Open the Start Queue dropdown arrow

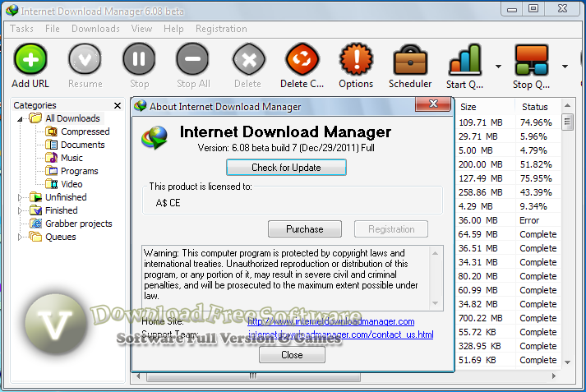[498, 67]
